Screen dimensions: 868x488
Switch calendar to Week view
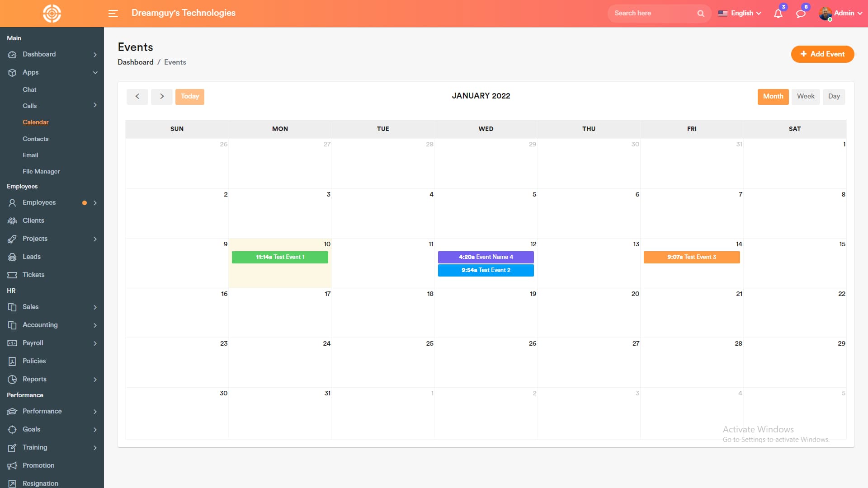point(805,96)
